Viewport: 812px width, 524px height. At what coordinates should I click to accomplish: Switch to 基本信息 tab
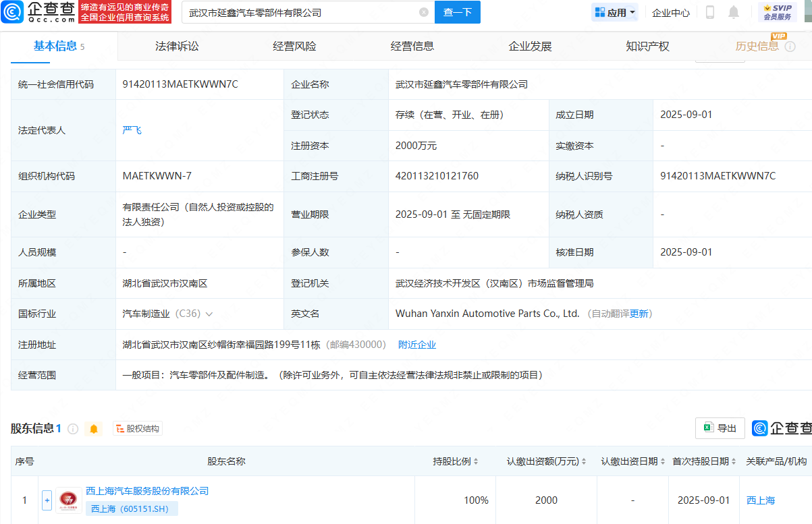59,46
